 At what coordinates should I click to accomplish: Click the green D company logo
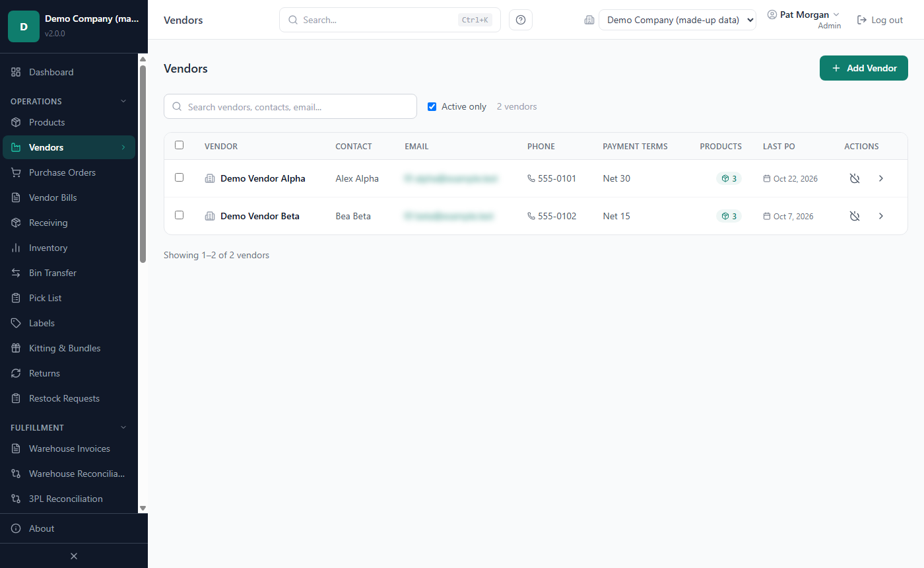24,26
